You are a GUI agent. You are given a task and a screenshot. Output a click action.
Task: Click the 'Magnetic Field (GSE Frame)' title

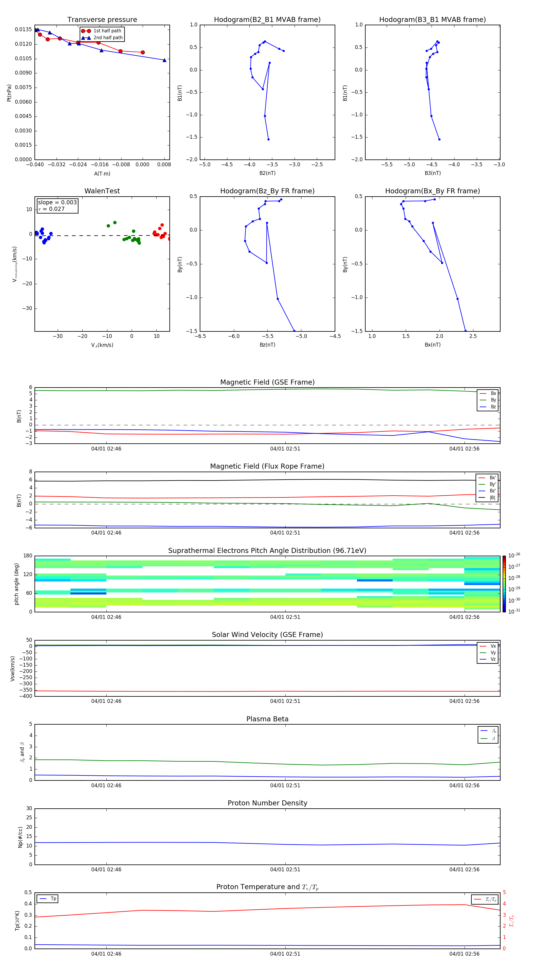(x=267, y=382)
